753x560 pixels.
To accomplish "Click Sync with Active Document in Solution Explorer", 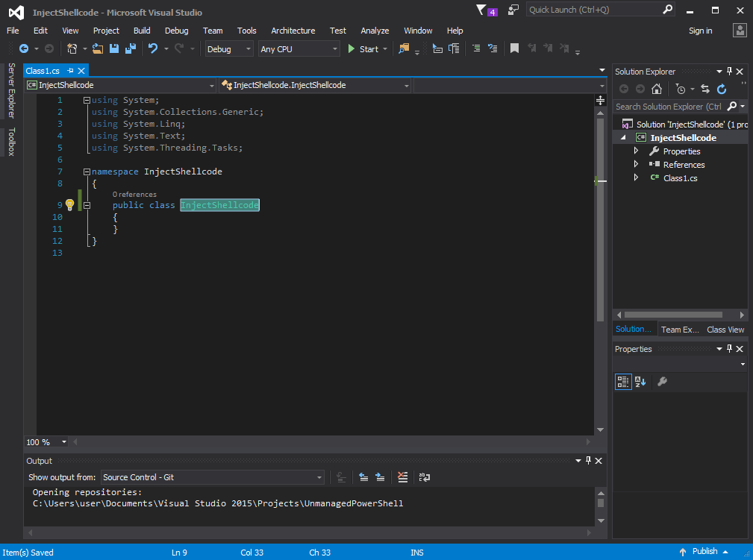I will [x=704, y=89].
